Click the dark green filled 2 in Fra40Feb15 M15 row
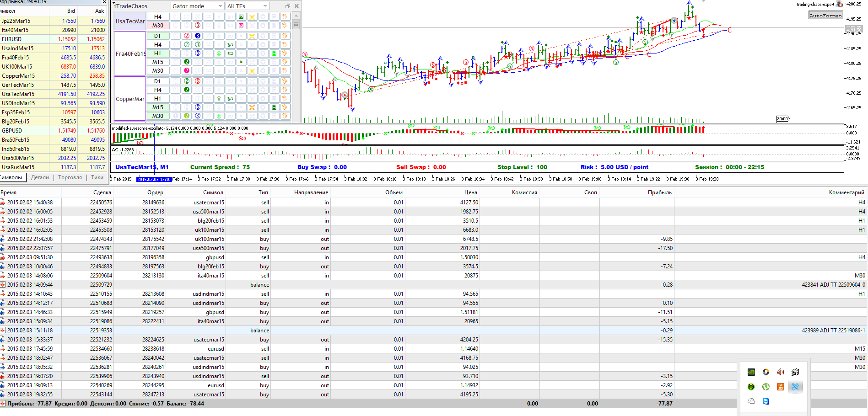Image resolution: width=868 pixels, height=416 pixels. pos(187,62)
